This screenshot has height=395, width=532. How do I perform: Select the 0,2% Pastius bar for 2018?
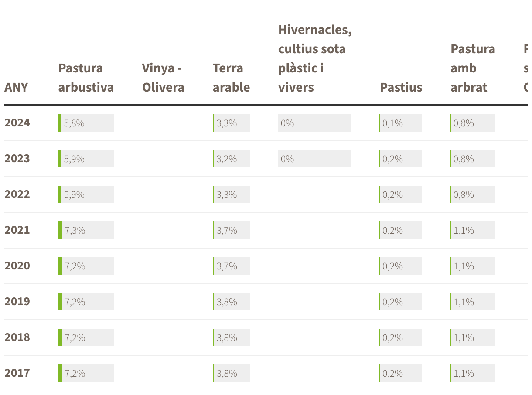401,337
